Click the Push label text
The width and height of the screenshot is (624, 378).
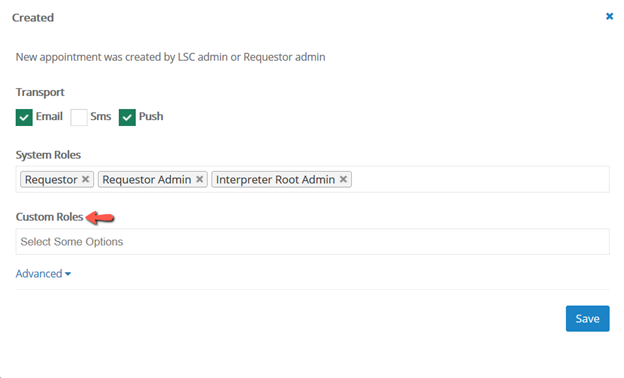151,116
